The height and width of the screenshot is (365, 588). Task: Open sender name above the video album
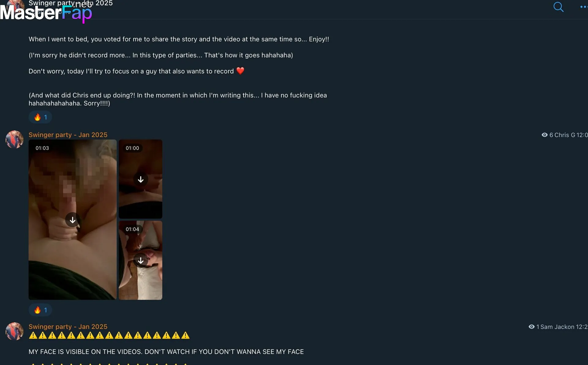click(68, 135)
